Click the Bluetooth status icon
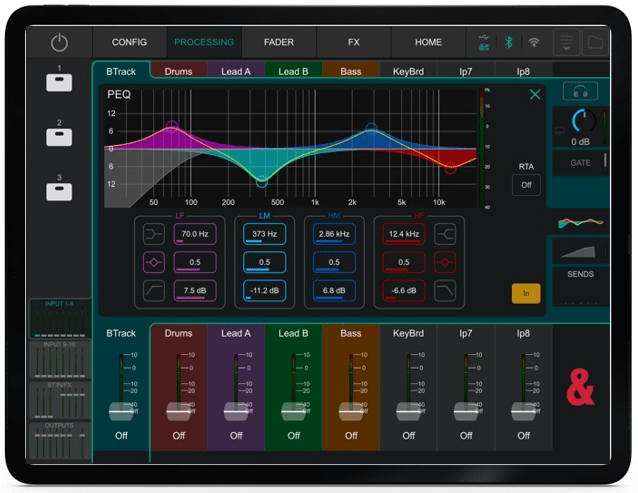Viewport: 638px width, 493px height. pyautogui.click(x=508, y=43)
